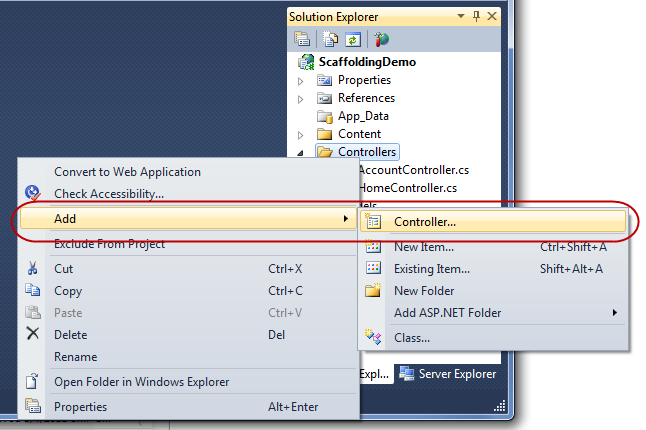Open the Add ASP.NET Folder submenu arrow
The image size is (646, 430).
point(615,313)
